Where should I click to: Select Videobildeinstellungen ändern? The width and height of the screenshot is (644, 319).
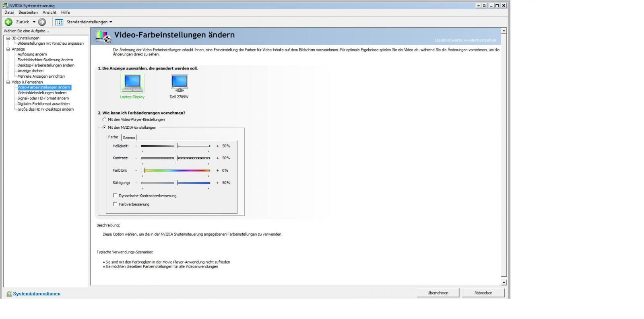click(42, 93)
